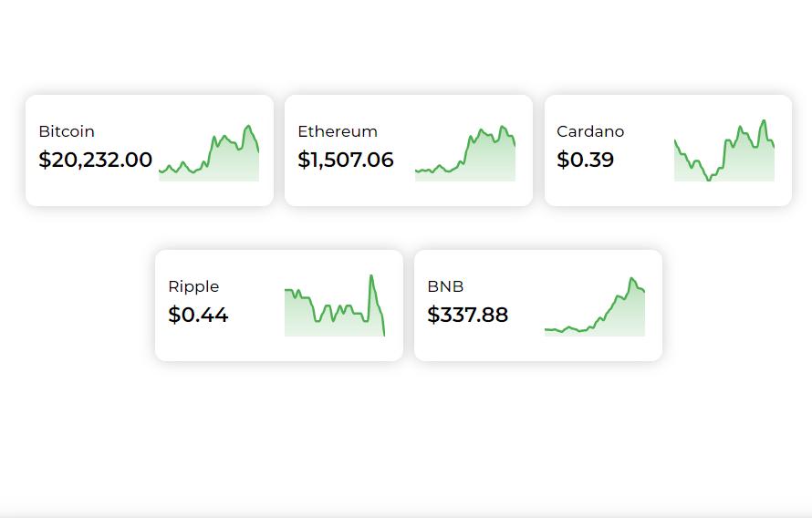This screenshot has width=812, height=518.
Task: Click the Ripple sparkline chart
Action: [334, 308]
